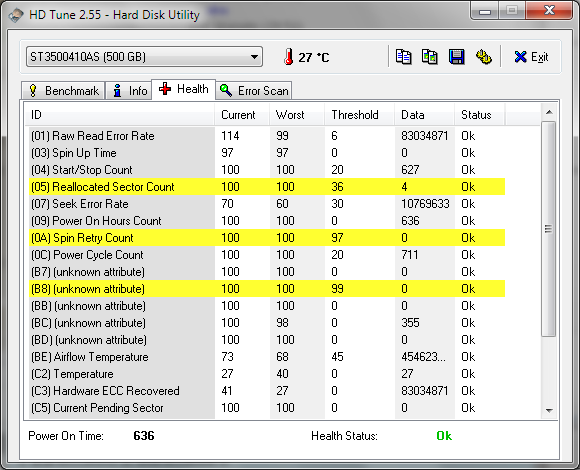The width and height of the screenshot is (580, 470).
Task: Click the thermometer temperature icon
Action: [x=289, y=57]
